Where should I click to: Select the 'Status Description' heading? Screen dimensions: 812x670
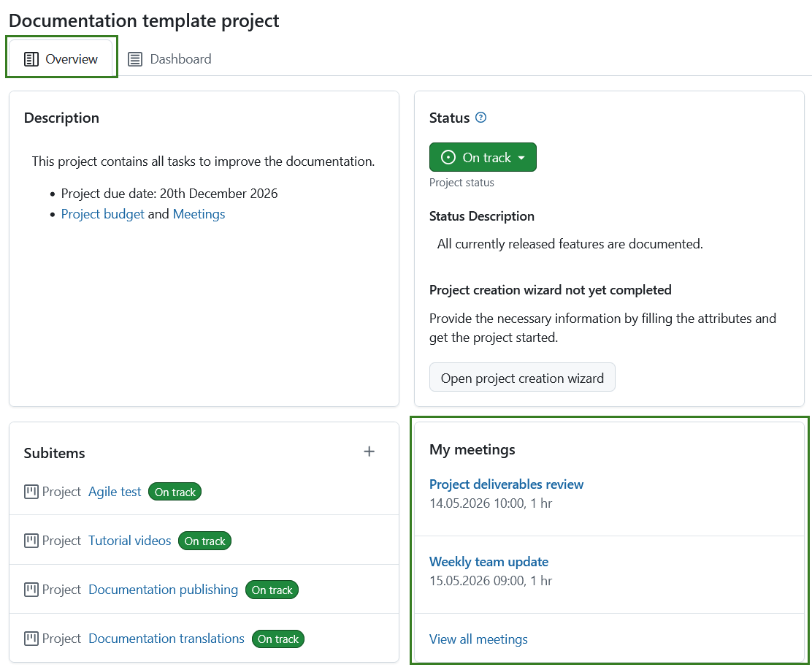(482, 216)
